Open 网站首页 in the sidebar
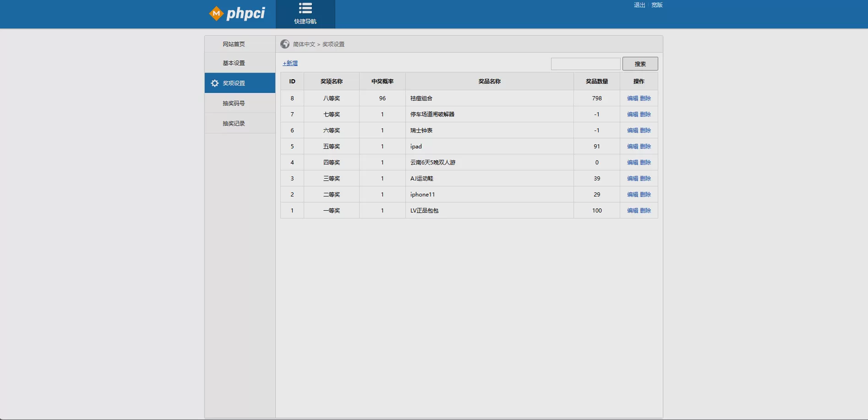 point(234,44)
